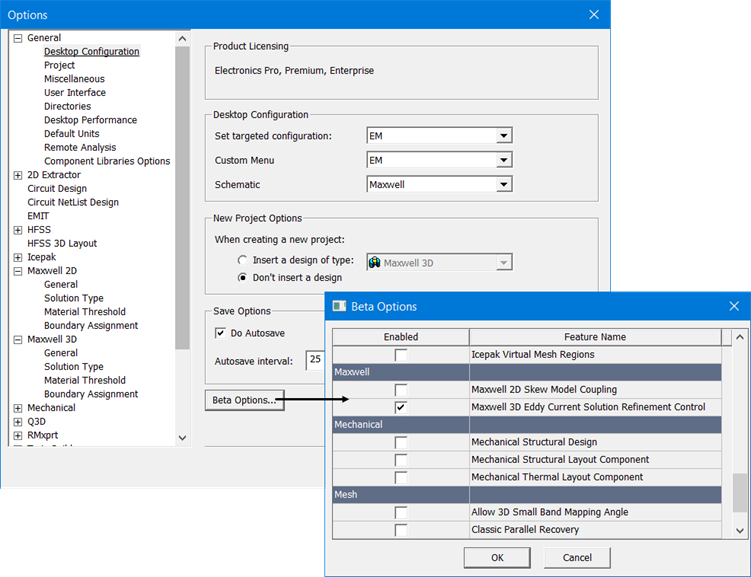Viewport: 751px width, 577px height.
Task: Collapse the General tree node
Action: 18,38
